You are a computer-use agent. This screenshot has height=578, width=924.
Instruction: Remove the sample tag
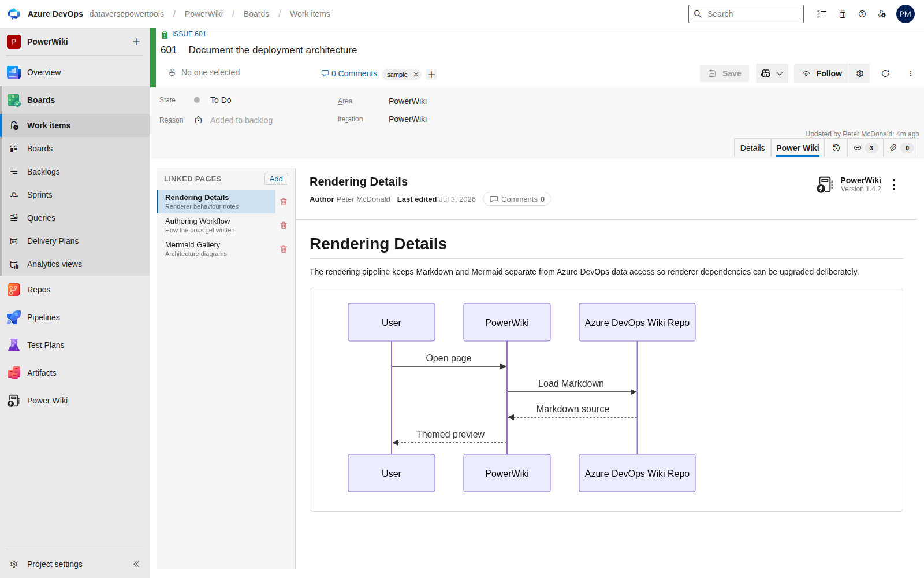[x=416, y=75]
